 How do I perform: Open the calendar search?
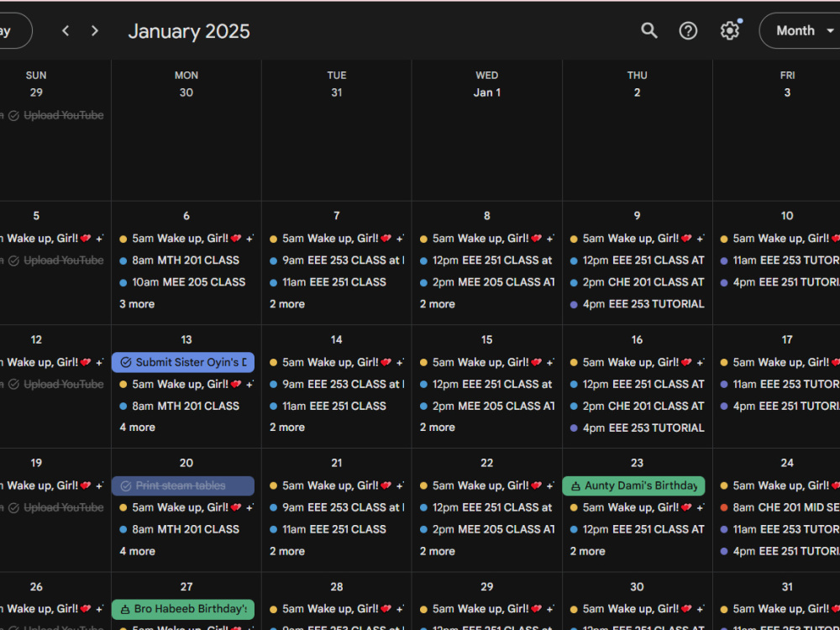coord(648,30)
